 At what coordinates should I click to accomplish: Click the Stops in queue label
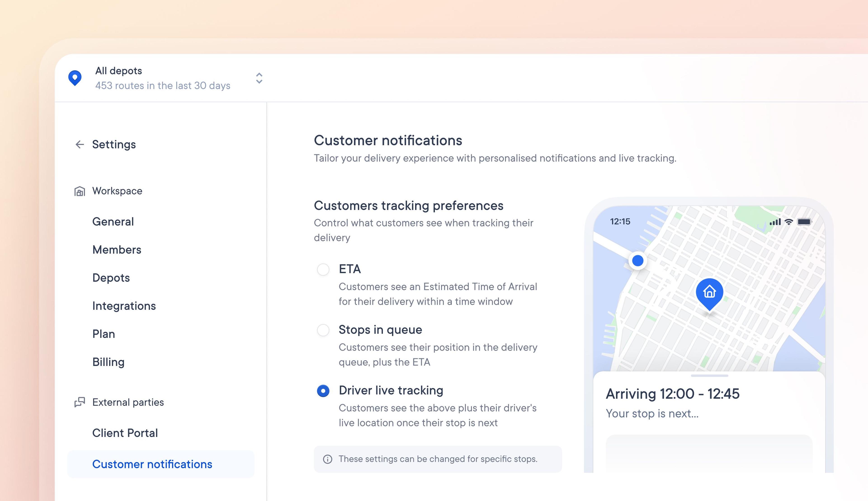(380, 330)
